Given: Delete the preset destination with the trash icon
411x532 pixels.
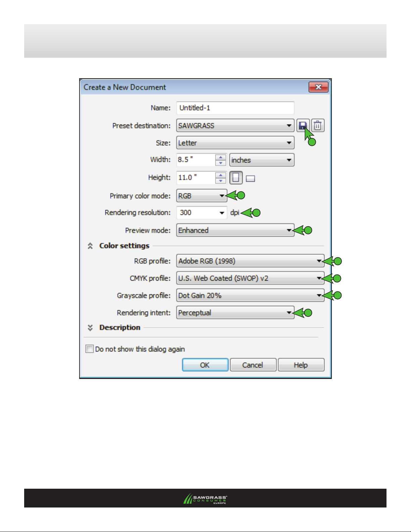Looking at the screenshot, I should click(318, 126).
